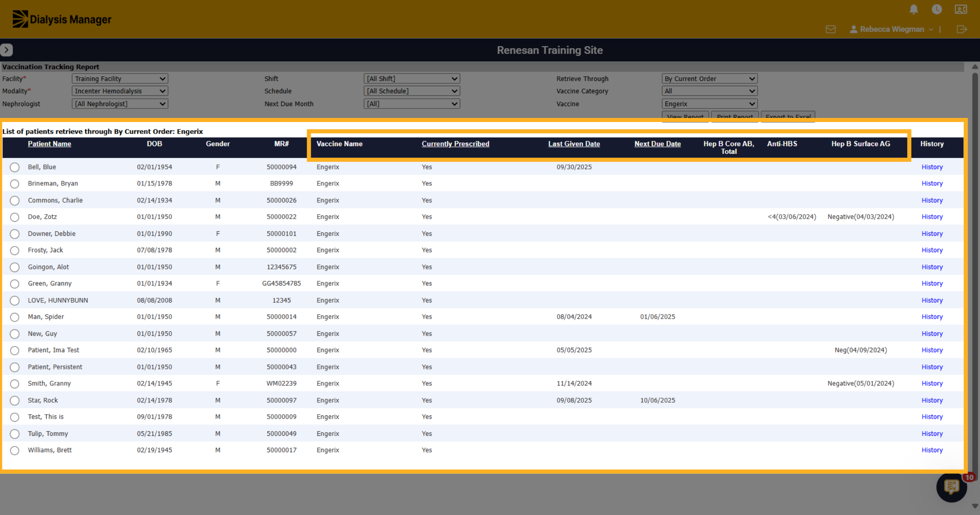Open the Vaccine Category dropdown
This screenshot has height=515, width=980.
(710, 91)
